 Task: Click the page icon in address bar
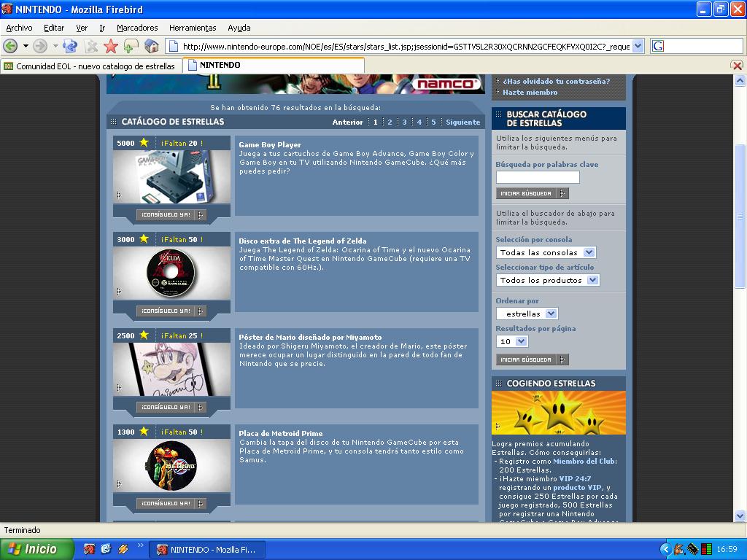tap(174, 46)
